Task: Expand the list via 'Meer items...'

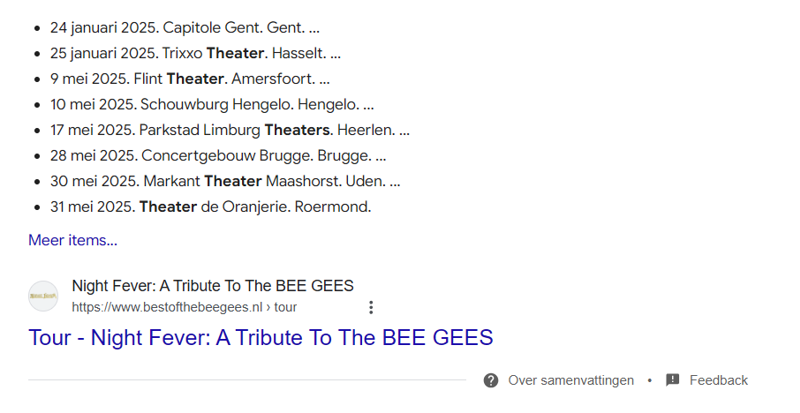Action: [x=72, y=240]
